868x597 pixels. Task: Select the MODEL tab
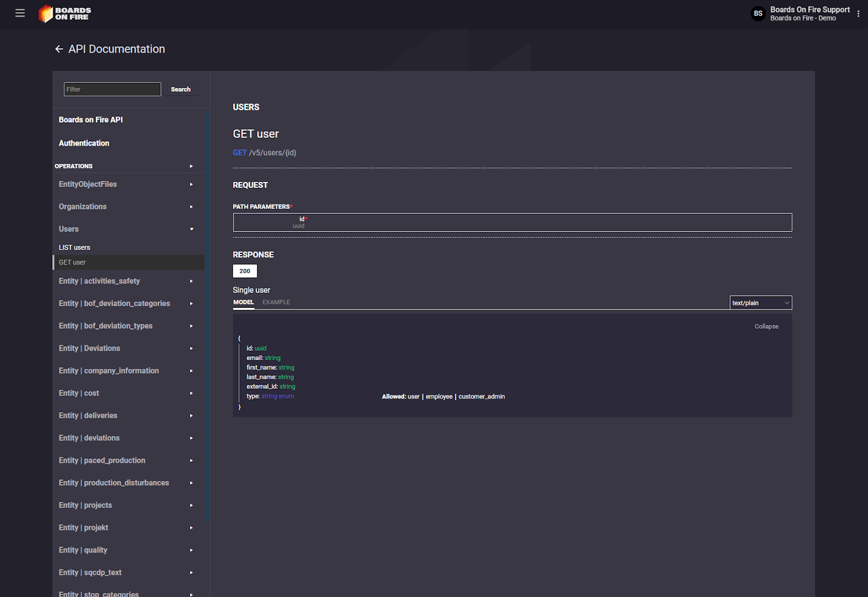243,302
